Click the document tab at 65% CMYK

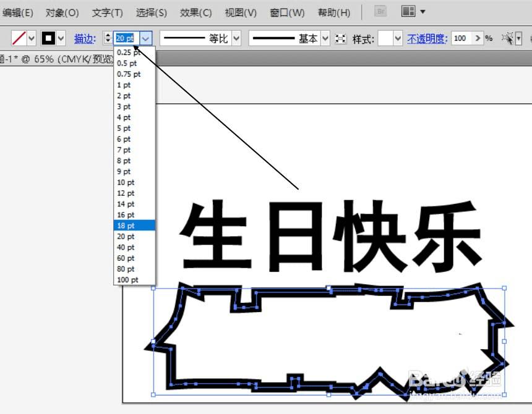pyautogui.click(x=56, y=59)
